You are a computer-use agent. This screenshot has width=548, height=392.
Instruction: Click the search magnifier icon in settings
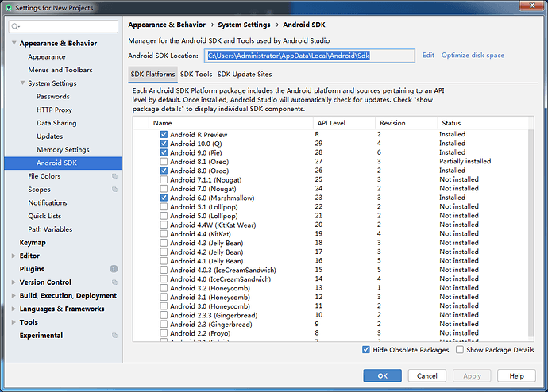tap(16, 27)
